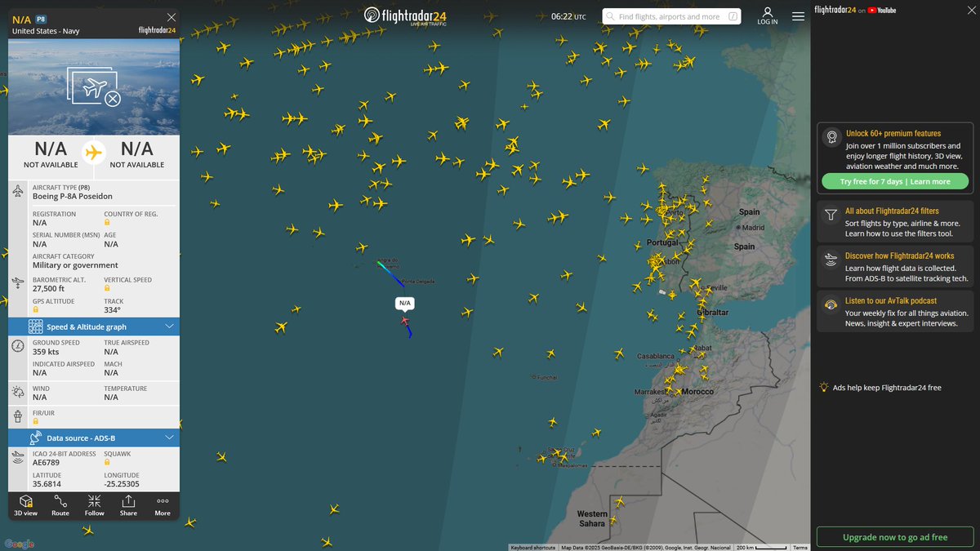The image size is (980, 551).
Task: Close the flight details panel
Action: [x=171, y=17]
